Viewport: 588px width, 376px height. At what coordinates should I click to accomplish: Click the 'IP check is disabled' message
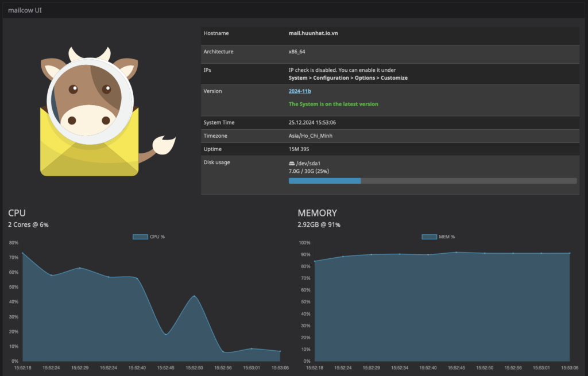[x=342, y=69]
